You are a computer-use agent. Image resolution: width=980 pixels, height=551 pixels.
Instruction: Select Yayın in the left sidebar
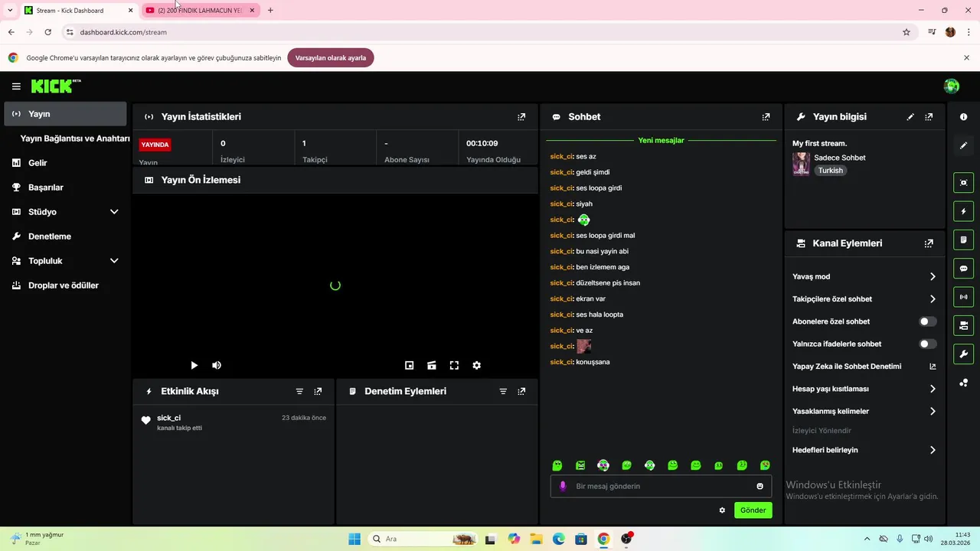[x=65, y=114]
